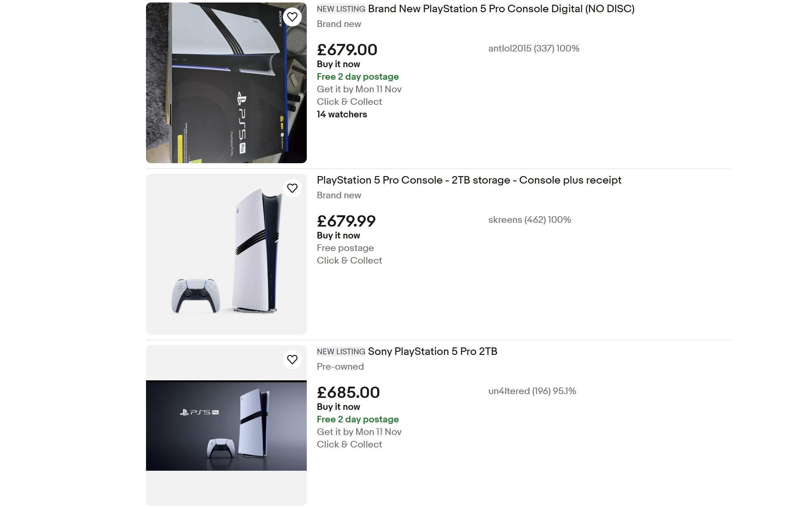Click the £679.00 price
This screenshot has width=812, height=509.
347,50
